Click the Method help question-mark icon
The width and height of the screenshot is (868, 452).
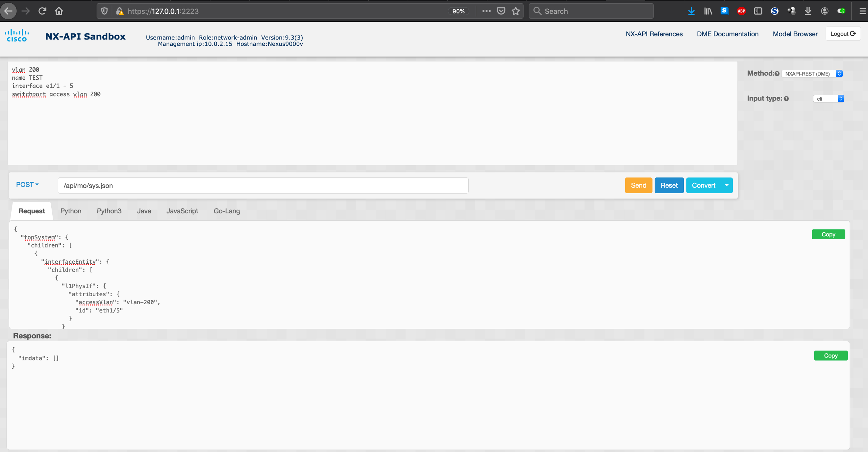(777, 73)
